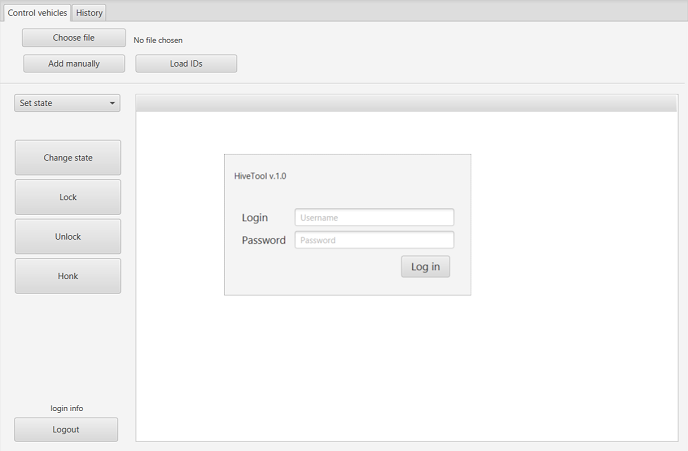Switch to the Control vehicles tab
688x451 pixels.
click(37, 12)
